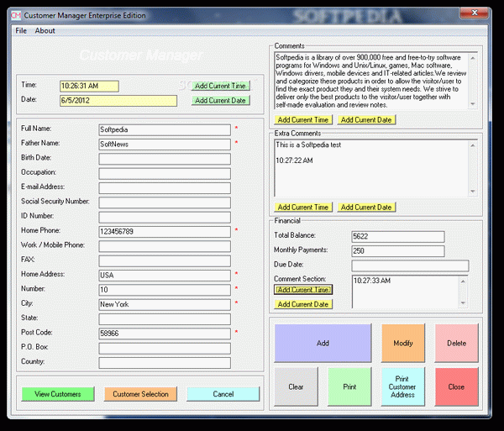
Task: Click the orange Customer Selection button
Action: 140,394
